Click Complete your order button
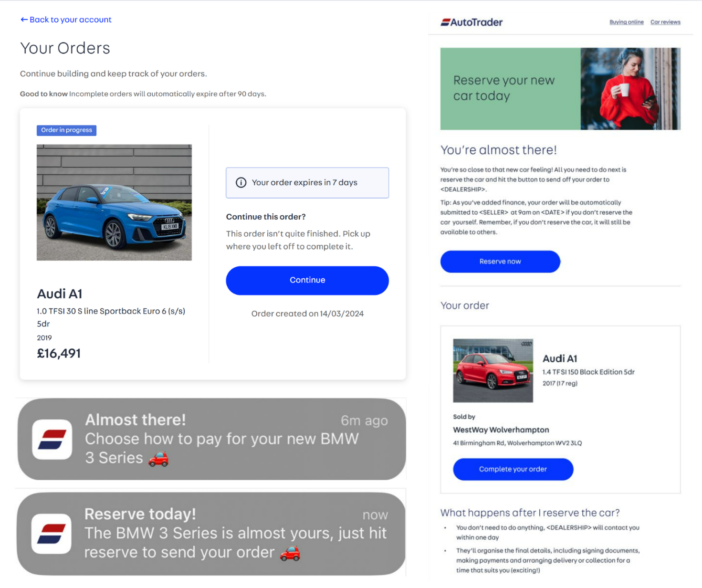This screenshot has height=588, width=702. click(x=513, y=469)
